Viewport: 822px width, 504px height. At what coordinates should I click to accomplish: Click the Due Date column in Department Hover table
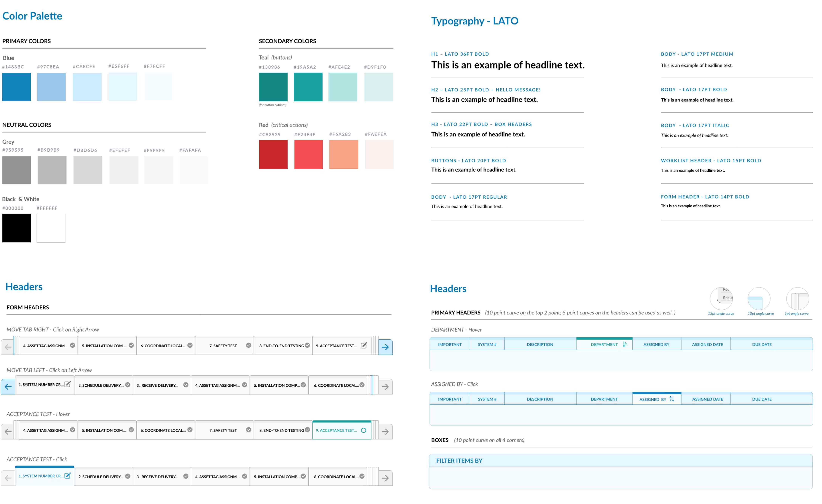(762, 344)
